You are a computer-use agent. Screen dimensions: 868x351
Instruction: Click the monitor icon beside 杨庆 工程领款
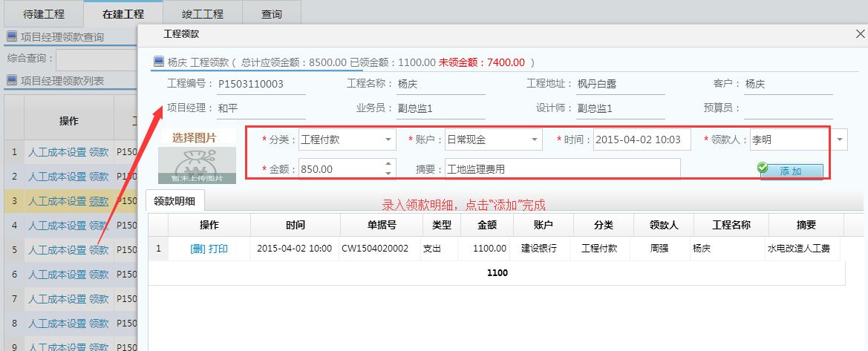pyautogui.click(x=158, y=62)
